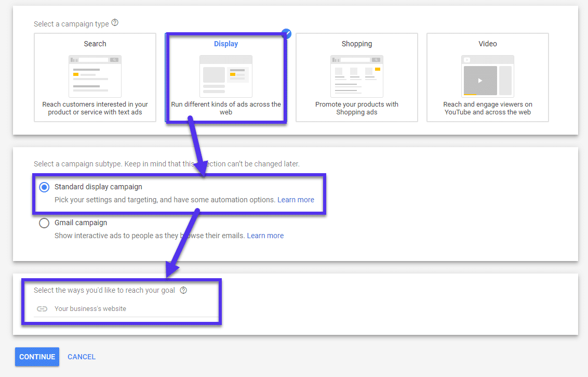This screenshot has height=377, width=588.
Task: Click the Display card title label
Action: 225,44
